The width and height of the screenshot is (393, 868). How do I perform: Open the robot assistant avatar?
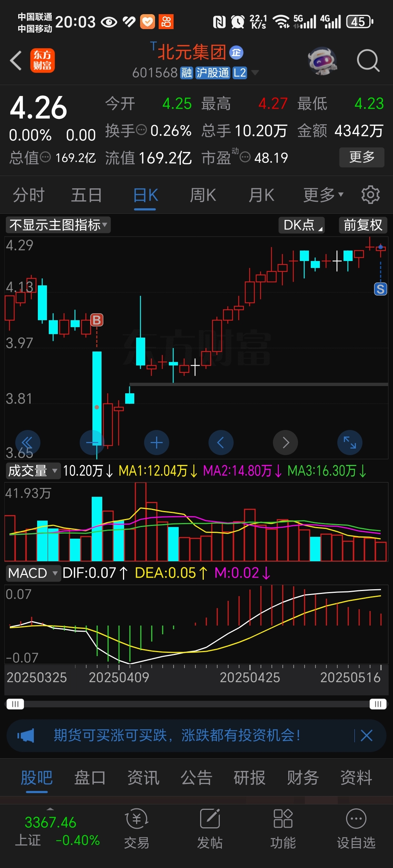point(322,60)
